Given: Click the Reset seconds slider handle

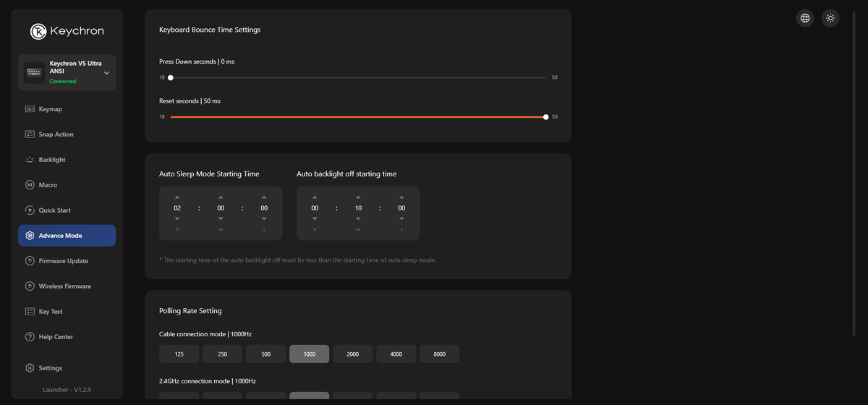Looking at the screenshot, I should [545, 116].
